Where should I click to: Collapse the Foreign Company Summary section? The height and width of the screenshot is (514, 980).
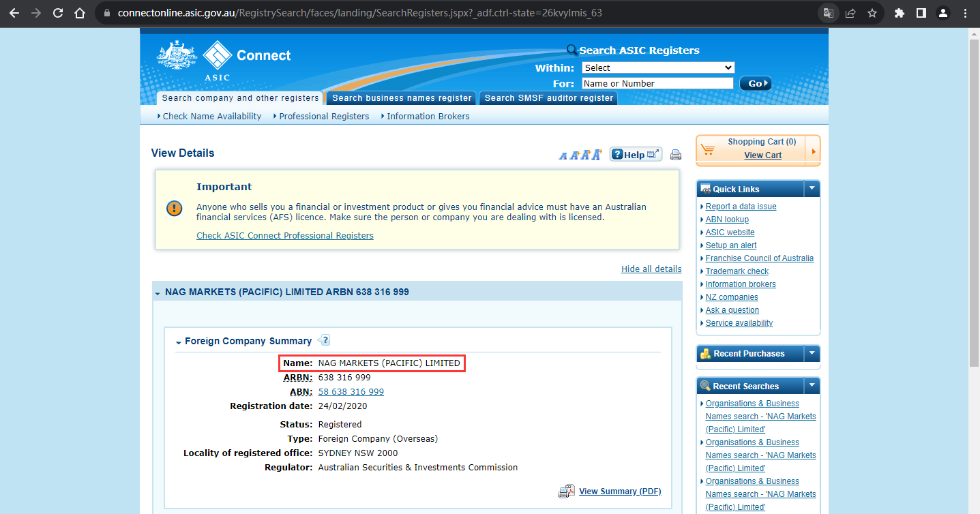[179, 342]
